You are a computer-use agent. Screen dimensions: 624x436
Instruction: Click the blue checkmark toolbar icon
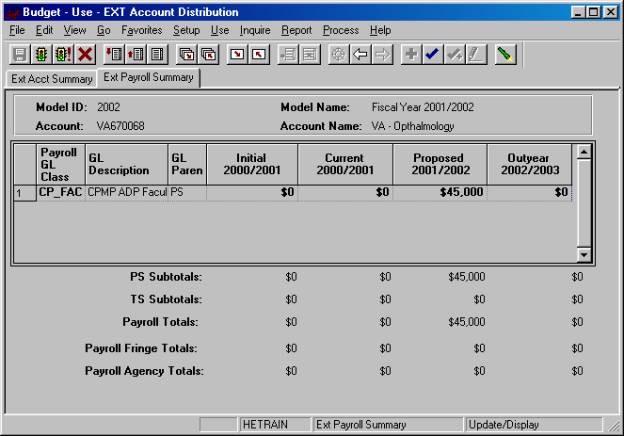click(x=432, y=54)
